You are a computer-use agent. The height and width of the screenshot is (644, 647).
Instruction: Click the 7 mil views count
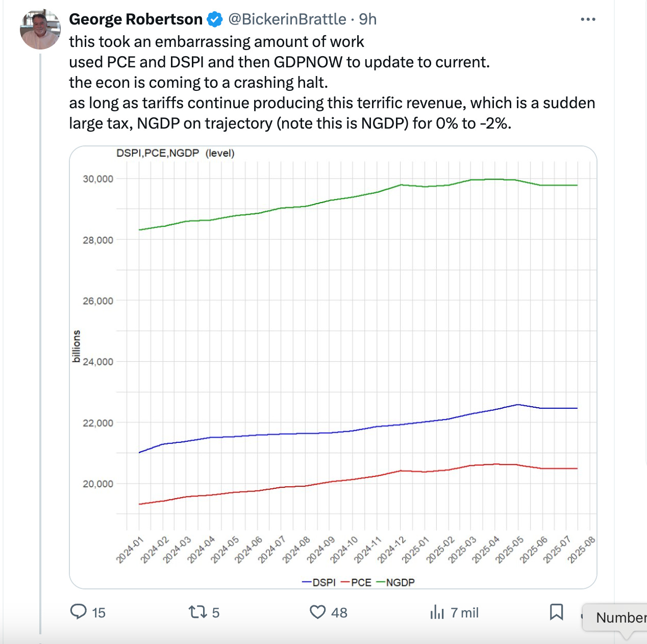[x=464, y=612]
